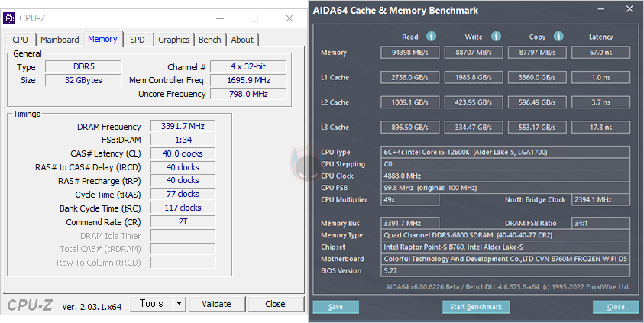The width and height of the screenshot is (644, 323).
Task: Click Uncore Frequency 798.0 MHz field
Action: 248,94
